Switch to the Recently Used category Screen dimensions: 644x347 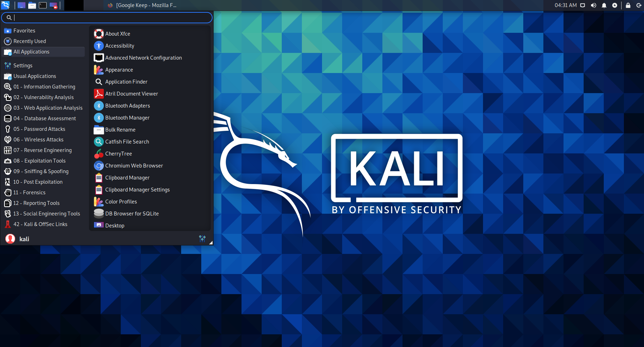click(30, 41)
